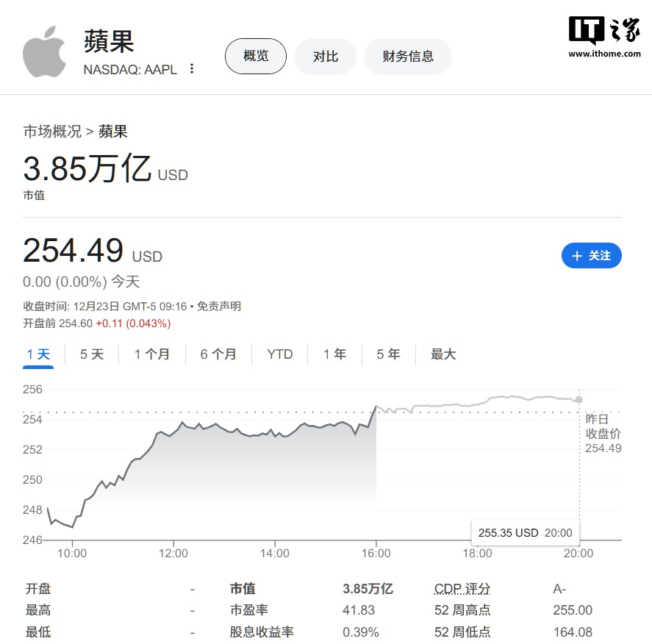Open the 财务信息 tab
The width and height of the screenshot is (652, 644).
click(x=408, y=57)
